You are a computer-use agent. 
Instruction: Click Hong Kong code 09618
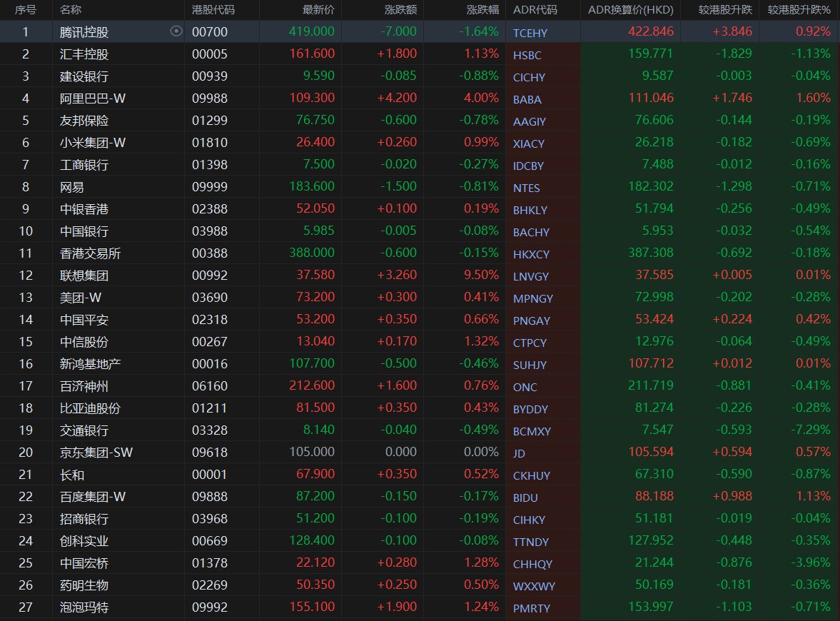tap(209, 453)
